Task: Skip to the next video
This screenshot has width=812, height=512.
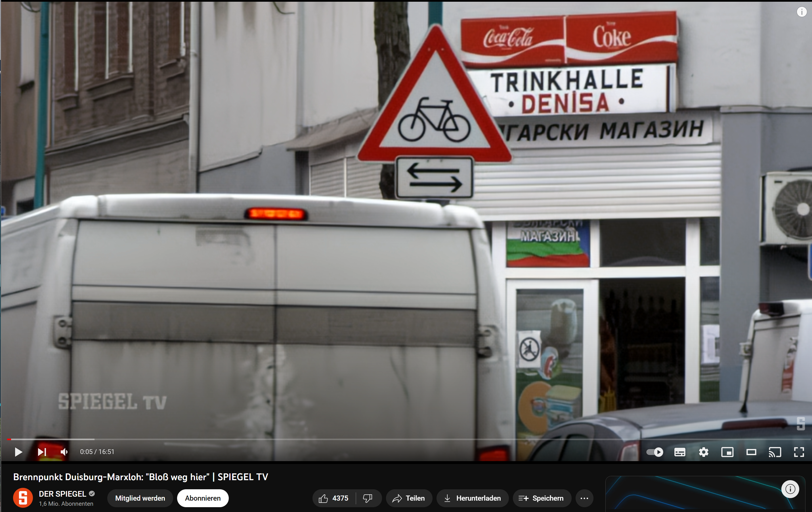Action: 42,451
